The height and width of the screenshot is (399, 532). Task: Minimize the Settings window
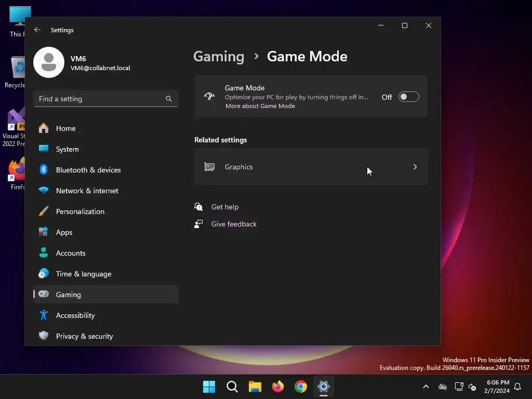(381, 25)
